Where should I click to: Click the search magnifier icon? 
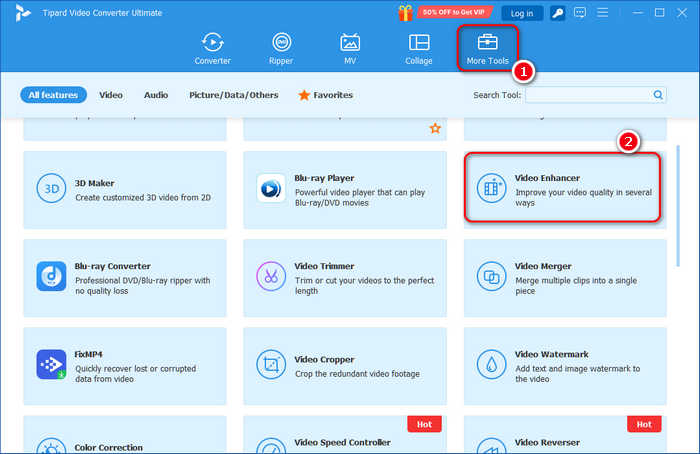(658, 95)
